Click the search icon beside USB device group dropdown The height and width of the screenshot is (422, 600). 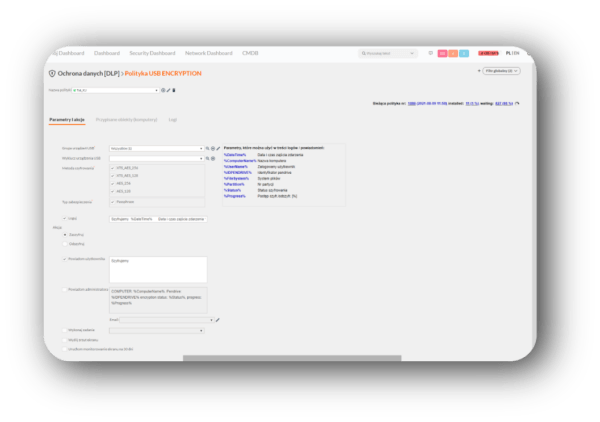(207, 148)
